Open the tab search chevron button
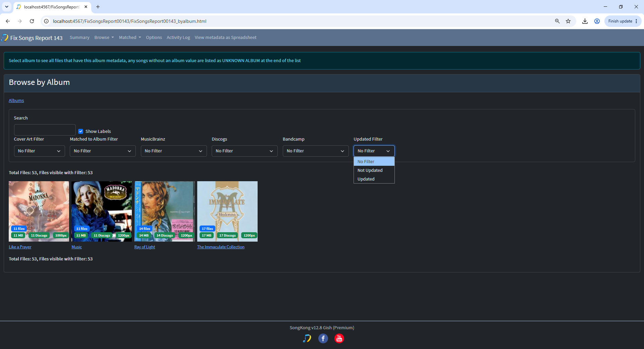The image size is (644, 349). tap(7, 7)
